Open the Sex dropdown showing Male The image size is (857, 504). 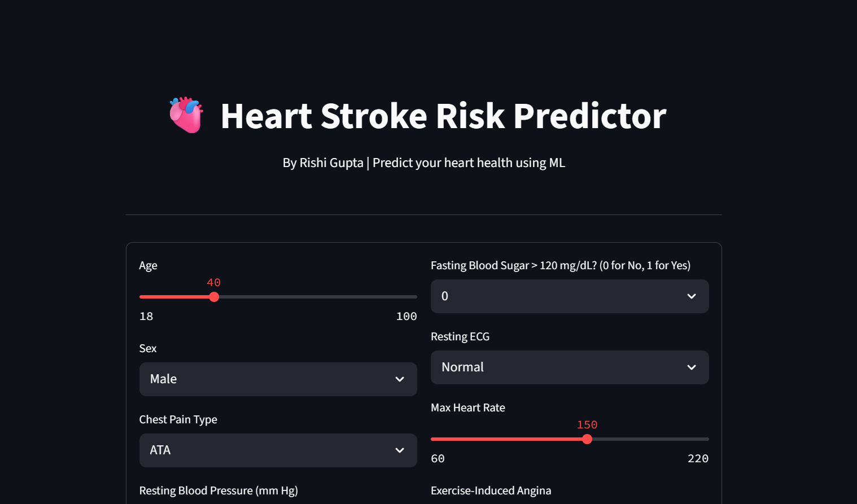(x=278, y=379)
